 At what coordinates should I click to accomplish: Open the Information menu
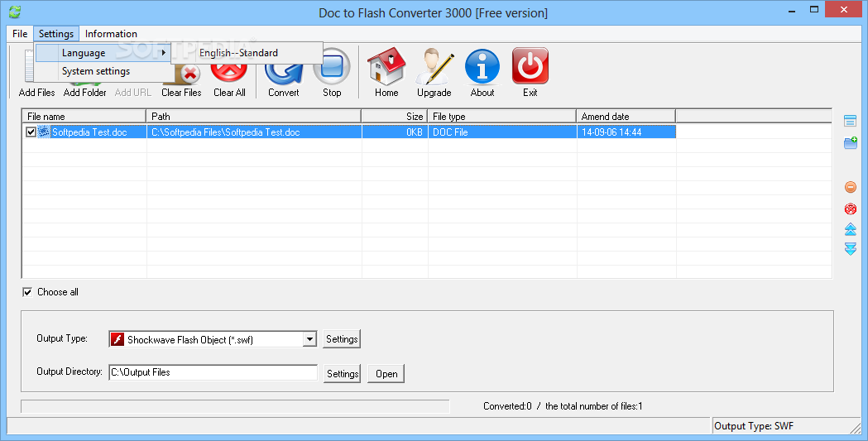tap(111, 34)
